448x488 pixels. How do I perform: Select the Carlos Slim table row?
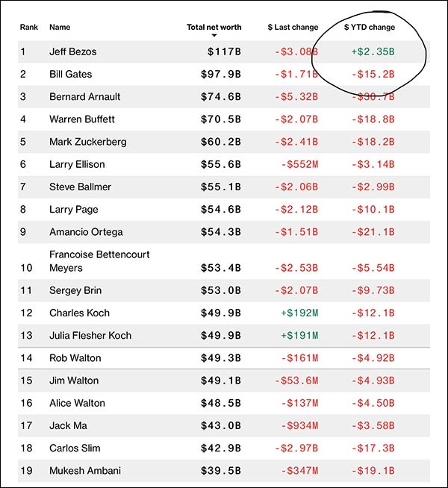224,448
